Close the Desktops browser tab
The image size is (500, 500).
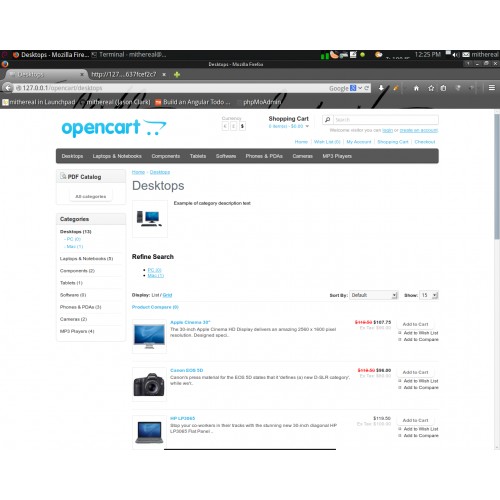[82, 75]
